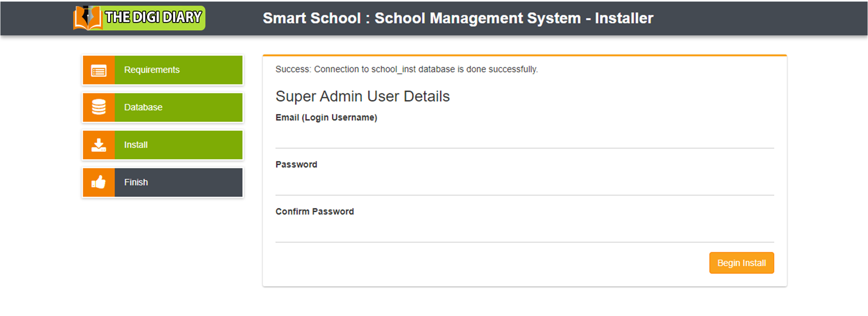Image resolution: width=868 pixels, height=316 pixels.
Task: Click the Finish thumbs-up icon
Action: [99, 182]
